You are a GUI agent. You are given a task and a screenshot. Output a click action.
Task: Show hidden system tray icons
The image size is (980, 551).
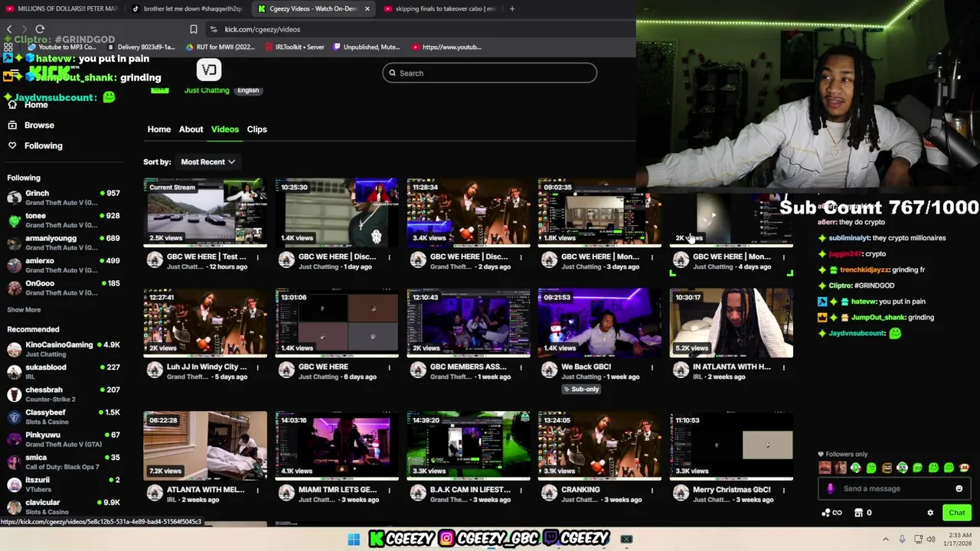tap(886, 540)
